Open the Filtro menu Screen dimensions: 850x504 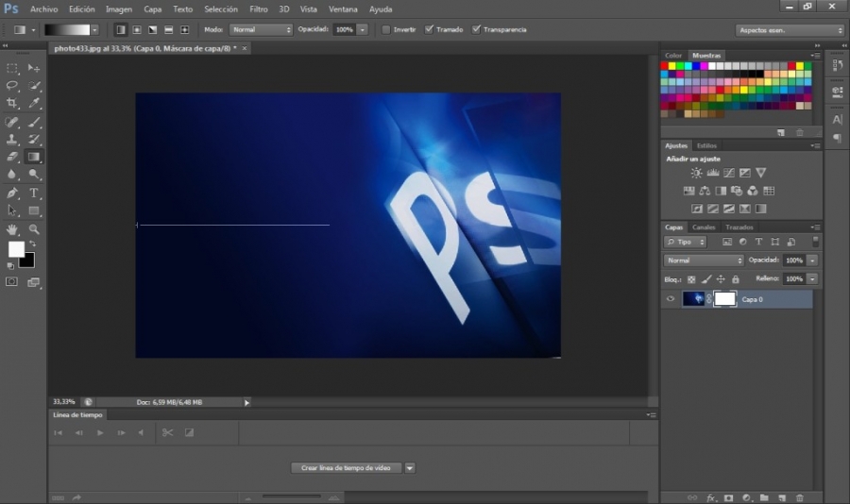(259, 9)
